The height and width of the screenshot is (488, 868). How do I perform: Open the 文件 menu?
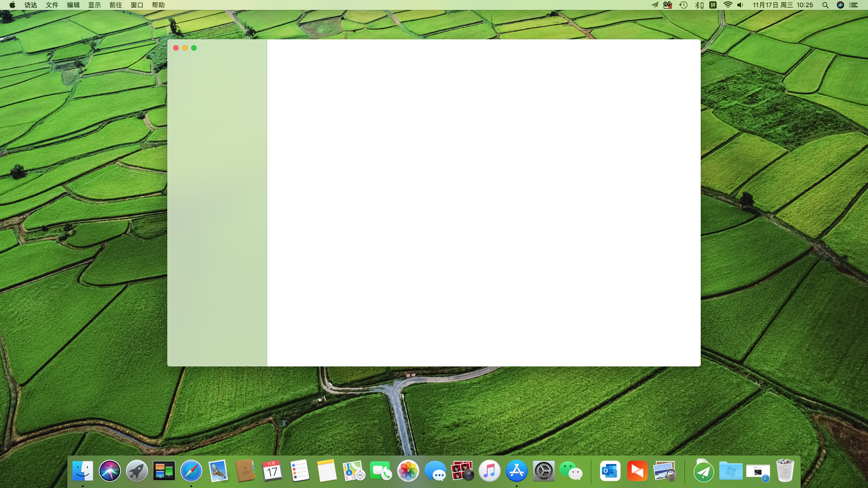52,5
